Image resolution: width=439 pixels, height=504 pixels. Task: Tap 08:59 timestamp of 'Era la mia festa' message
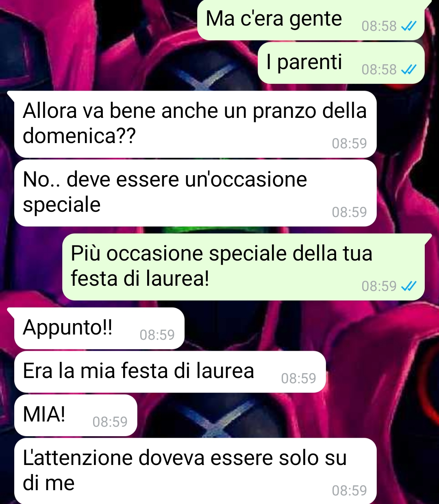pos(298,378)
